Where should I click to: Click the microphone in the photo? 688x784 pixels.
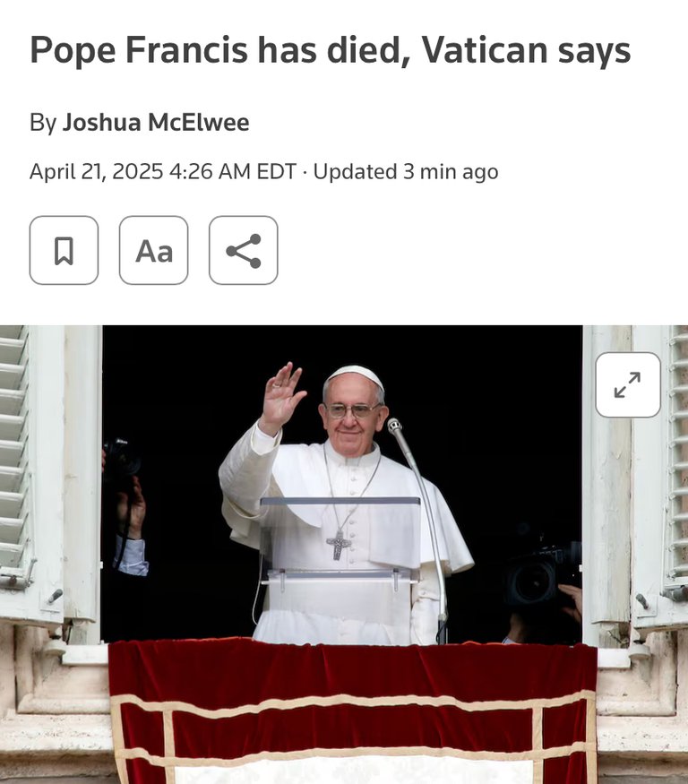[x=394, y=426]
